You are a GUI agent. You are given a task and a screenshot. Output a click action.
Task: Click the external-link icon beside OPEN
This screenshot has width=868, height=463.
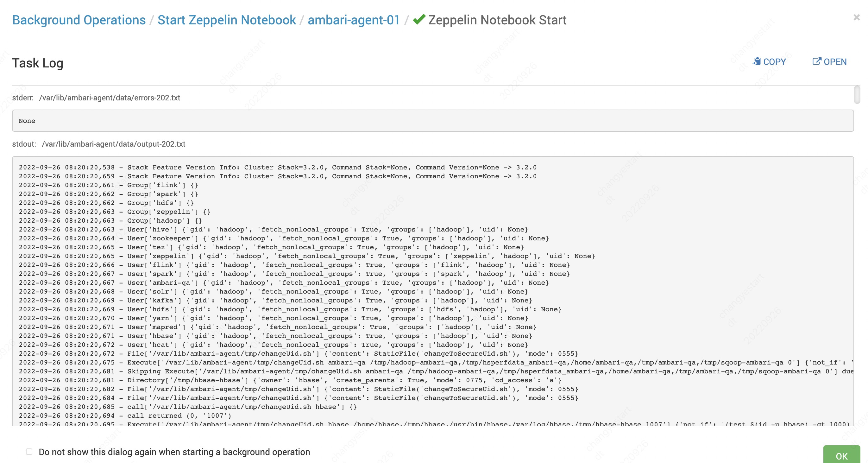(x=816, y=61)
